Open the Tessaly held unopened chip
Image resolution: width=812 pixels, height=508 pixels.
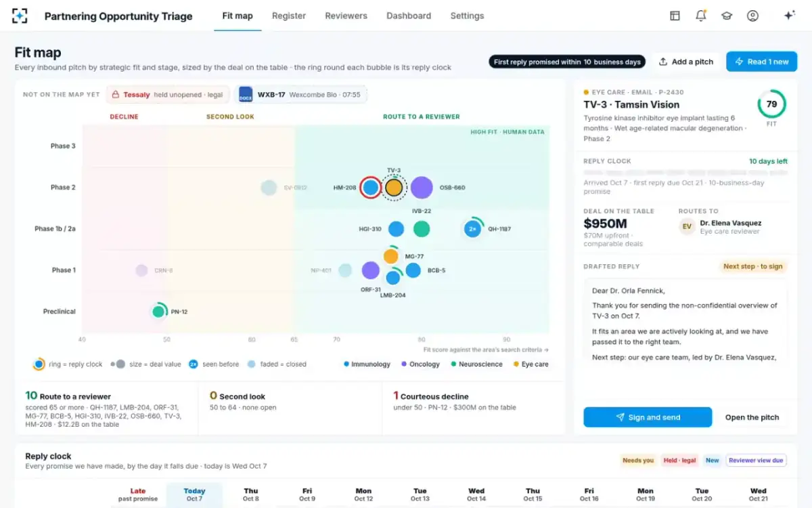[168, 95]
